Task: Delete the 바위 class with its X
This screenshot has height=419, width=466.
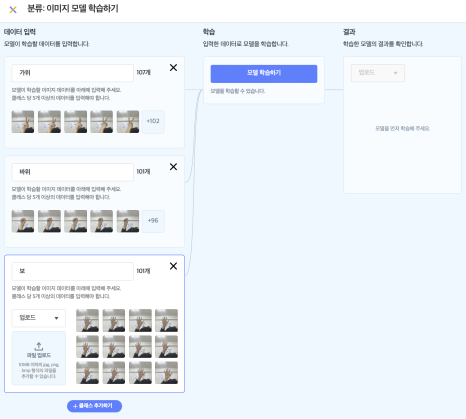Action: click(x=173, y=167)
